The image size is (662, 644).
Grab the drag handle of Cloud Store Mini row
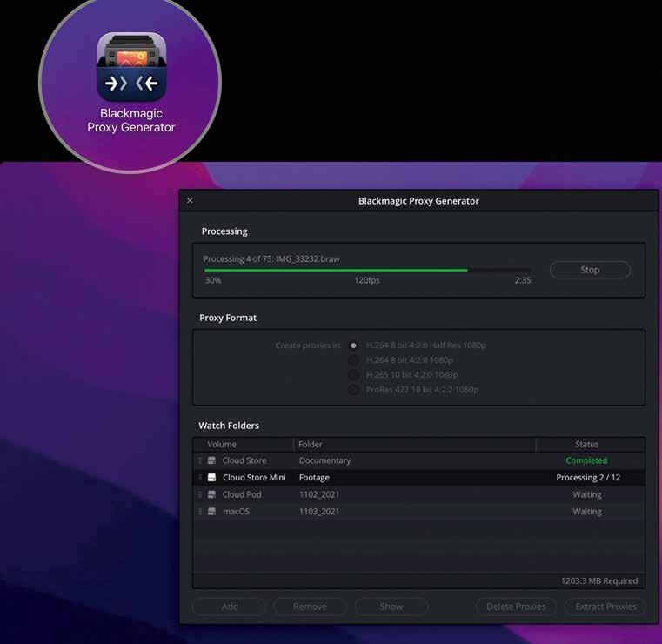pos(200,477)
